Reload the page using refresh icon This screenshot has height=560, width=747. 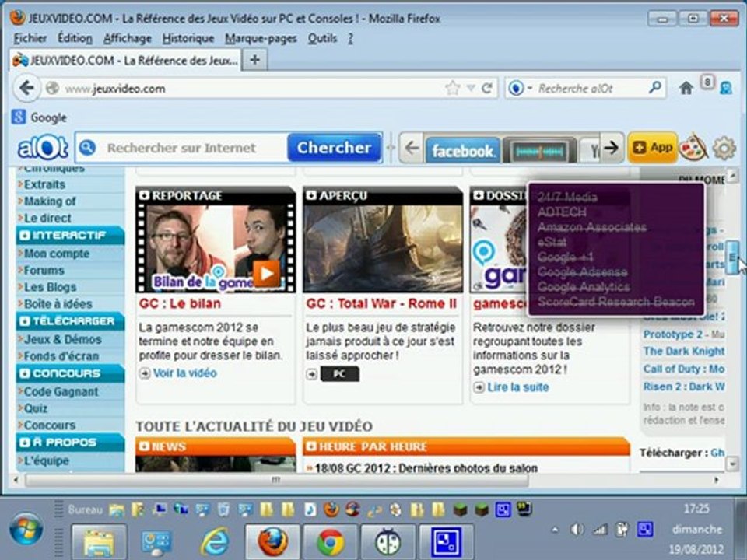pyautogui.click(x=487, y=88)
